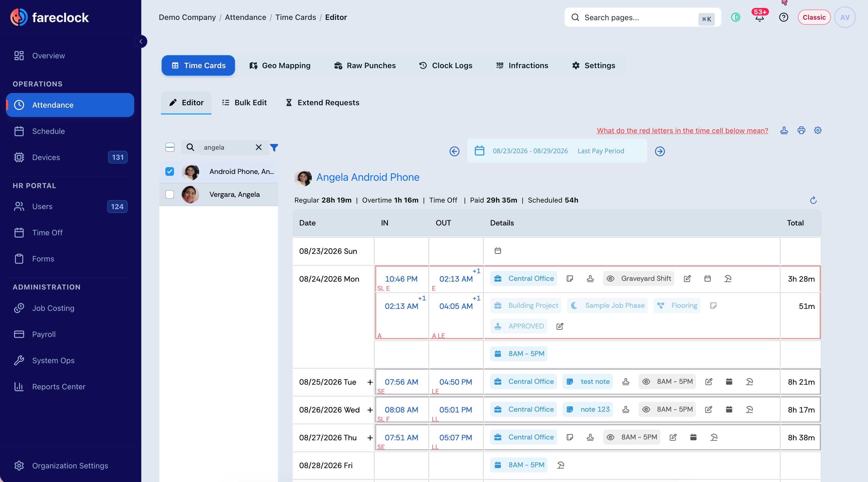Click the red letters help link
The height and width of the screenshot is (482, 868).
click(x=682, y=131)
